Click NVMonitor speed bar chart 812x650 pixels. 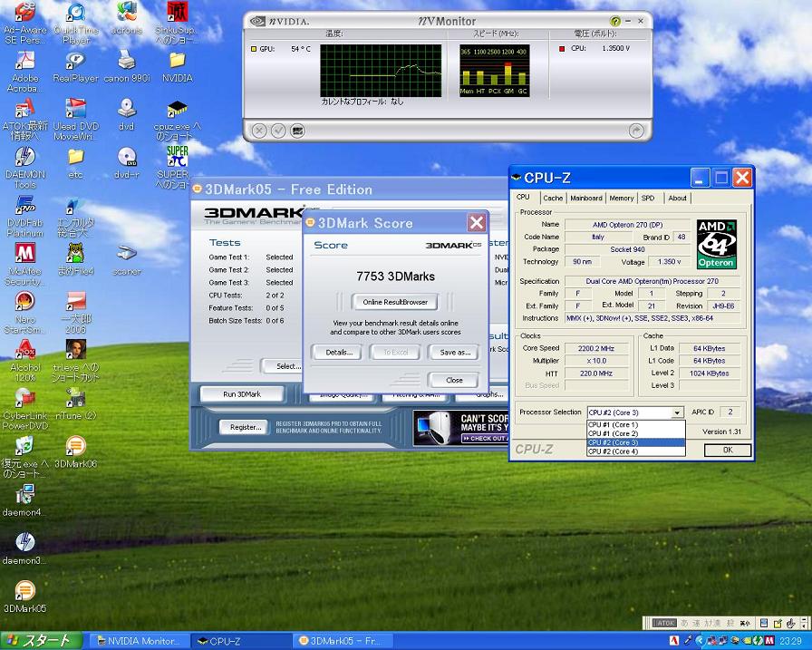pos(494,71)
